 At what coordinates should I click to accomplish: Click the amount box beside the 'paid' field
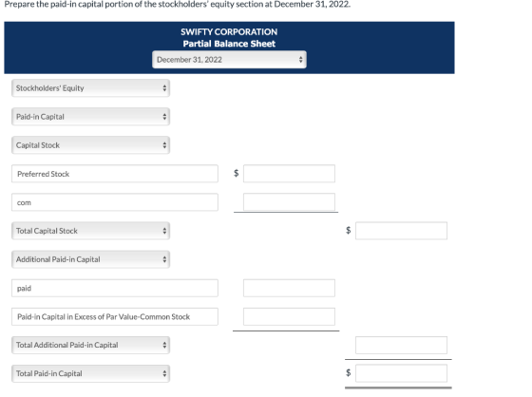pyautogui.click(x=289, y=288)
